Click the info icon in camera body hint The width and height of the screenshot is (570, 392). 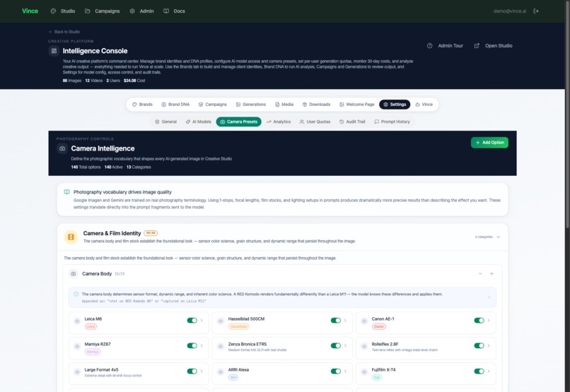76,294
